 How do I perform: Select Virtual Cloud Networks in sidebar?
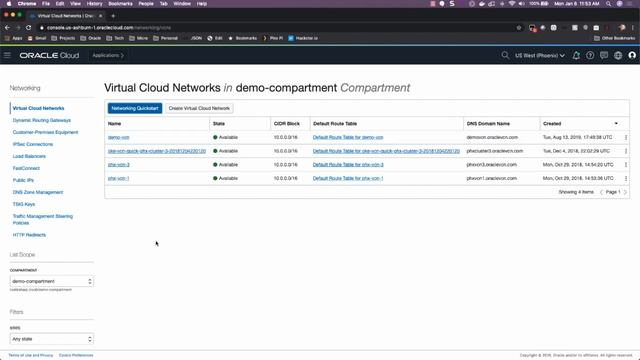click(x=38, y=108)
